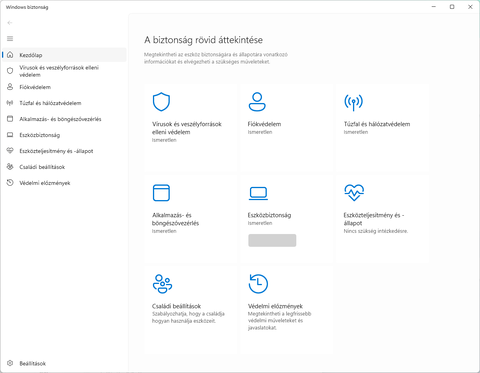The width and height of the screenshot is (480, 373).
Task: Maximize the Windows biztonság window
Action: pyautogui.click(x=452, y=7)
